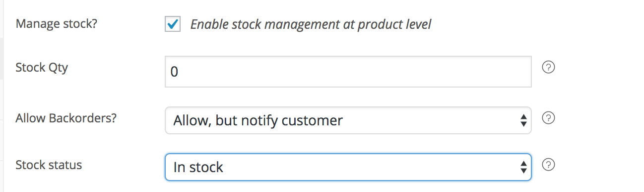This screenshot has height=192, width=644.
Task: Click the 'Stock status' label
Action: point(49,165)
